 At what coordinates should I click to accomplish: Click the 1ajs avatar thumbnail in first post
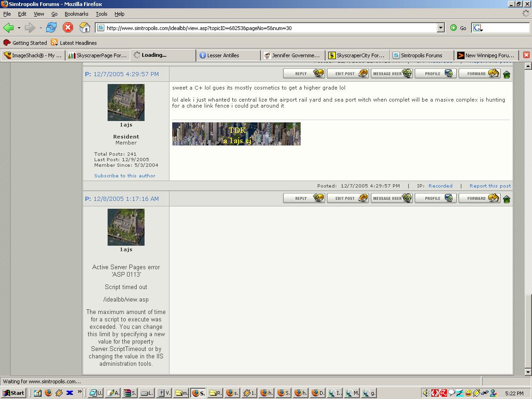[x=126, y=103]
